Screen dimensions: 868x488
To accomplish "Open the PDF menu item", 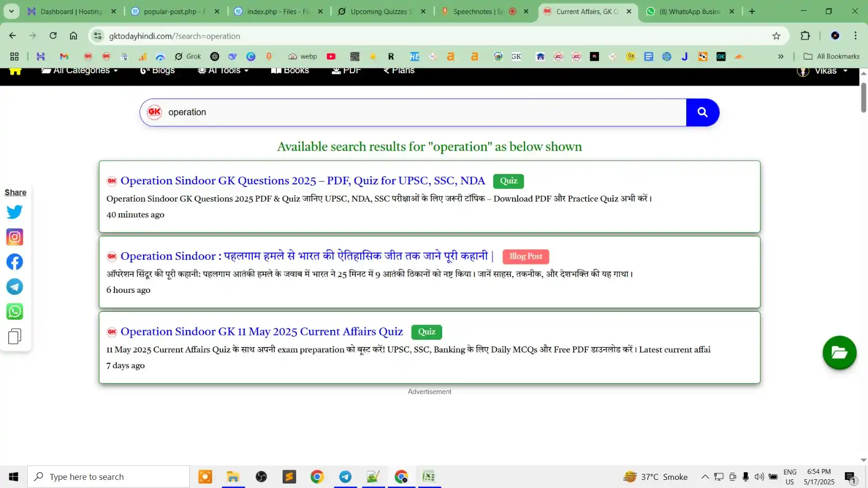I will point(346,70).
